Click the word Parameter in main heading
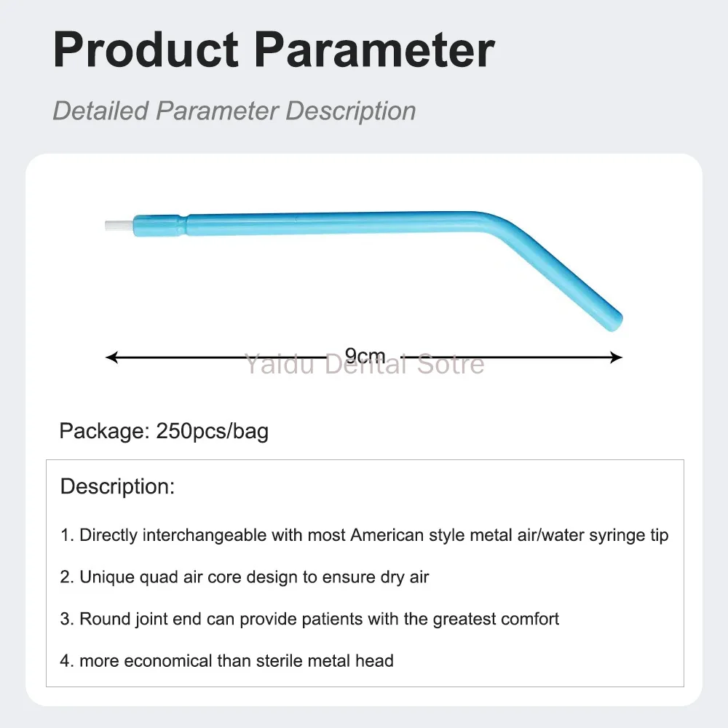This screenshot has height=728, width=728. (374, 50)
